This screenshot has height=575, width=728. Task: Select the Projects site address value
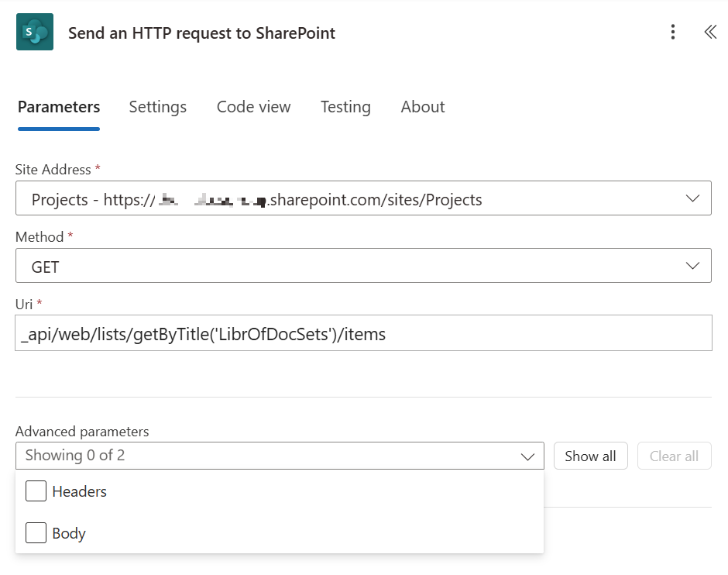tap(310, 198)
